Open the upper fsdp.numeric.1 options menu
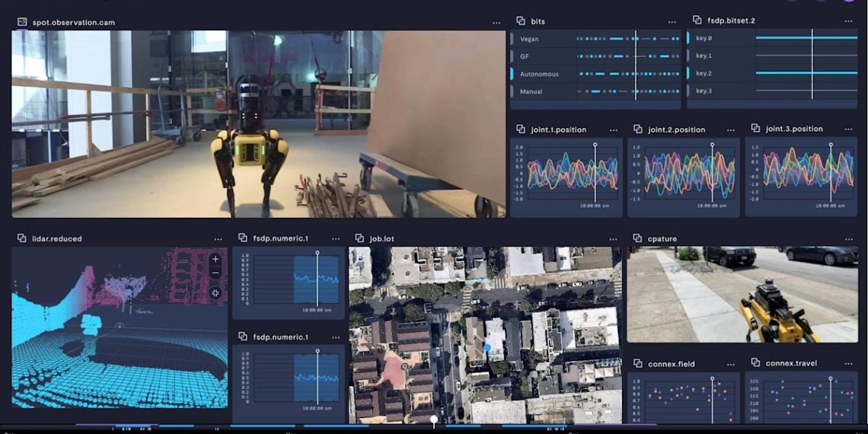Image resolution: width=868 pixels, height=434 pixels. [x=336, y=238]
